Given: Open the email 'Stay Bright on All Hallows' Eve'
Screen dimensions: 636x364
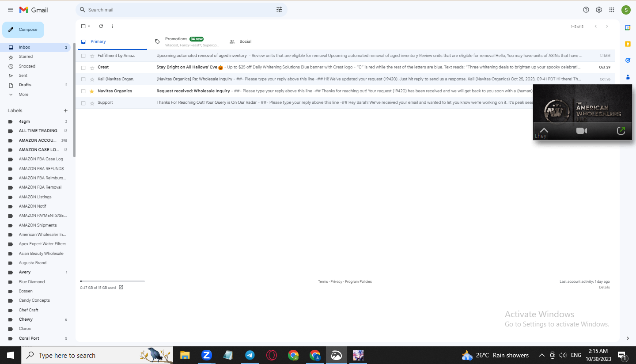Looking at the screenshot, I should coord(345,68).
